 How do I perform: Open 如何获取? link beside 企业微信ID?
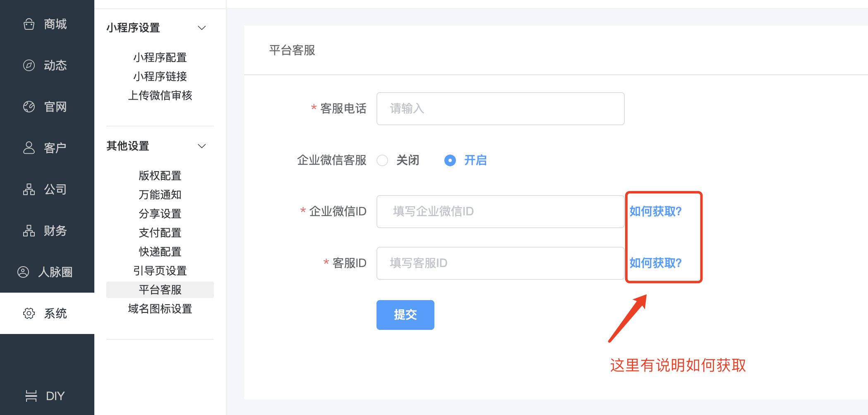click(655, 212)
